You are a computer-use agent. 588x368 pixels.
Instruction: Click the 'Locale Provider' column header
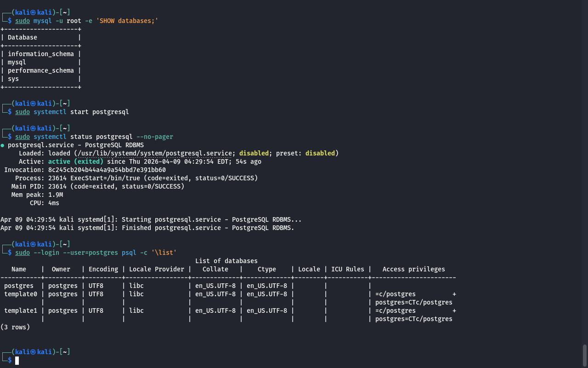(156, 269)
